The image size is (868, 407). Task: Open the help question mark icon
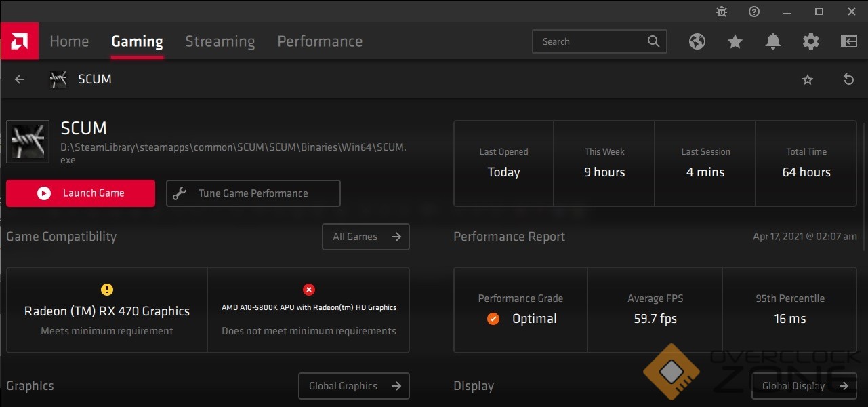point(754,12)
